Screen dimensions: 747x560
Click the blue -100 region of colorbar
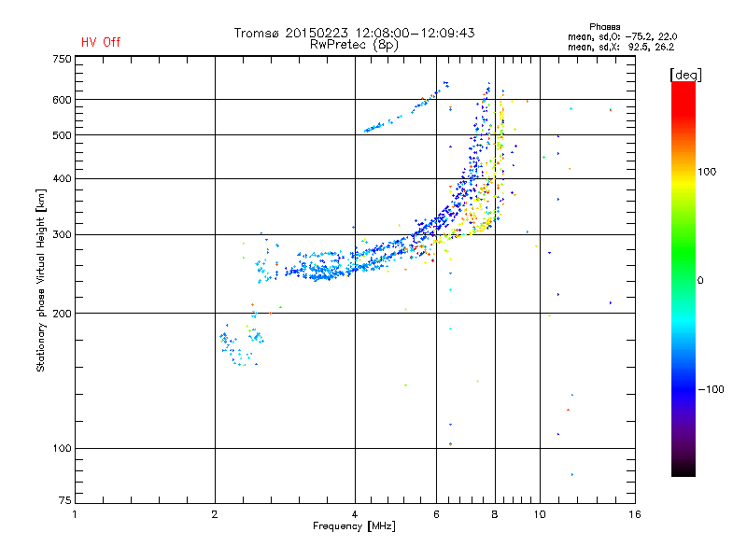click(684, 389)
